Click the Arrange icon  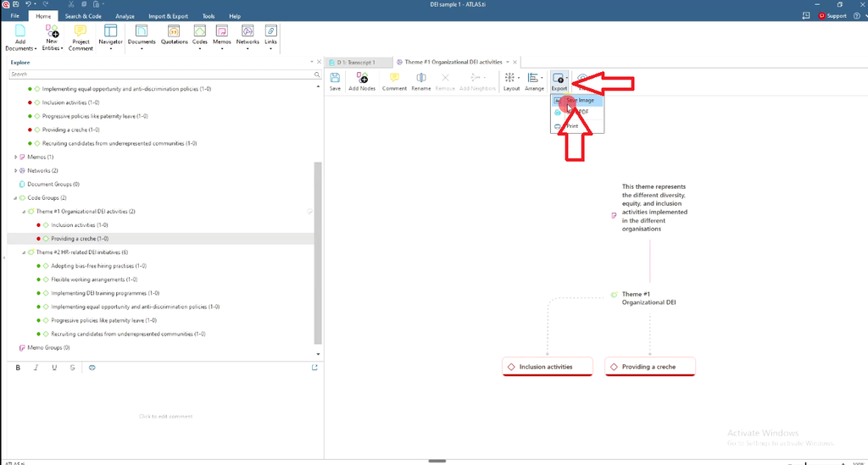532,78
